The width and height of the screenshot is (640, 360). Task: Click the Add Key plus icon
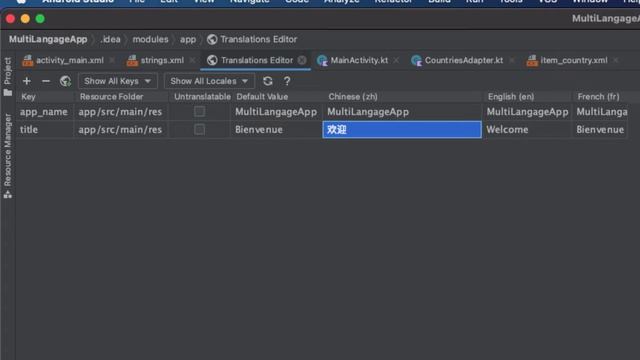(27, 81)
